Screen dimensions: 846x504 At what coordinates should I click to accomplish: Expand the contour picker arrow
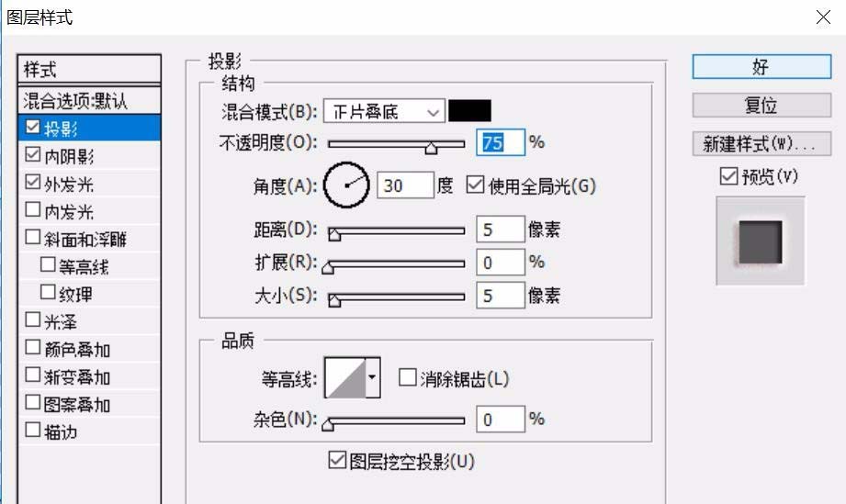(x=372, y=377)
